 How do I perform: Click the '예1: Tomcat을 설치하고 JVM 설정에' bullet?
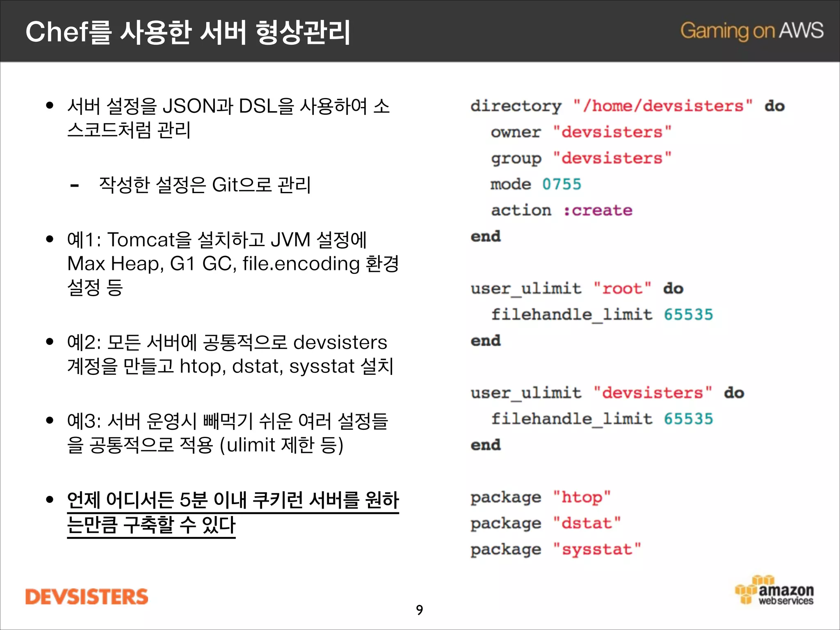coord(217,240)
